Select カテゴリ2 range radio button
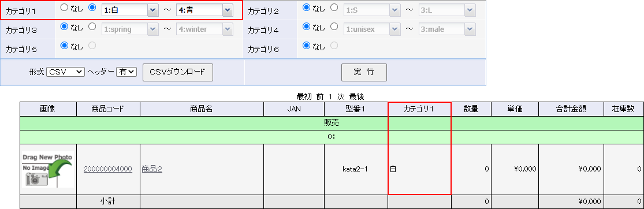 click(334, 8)
